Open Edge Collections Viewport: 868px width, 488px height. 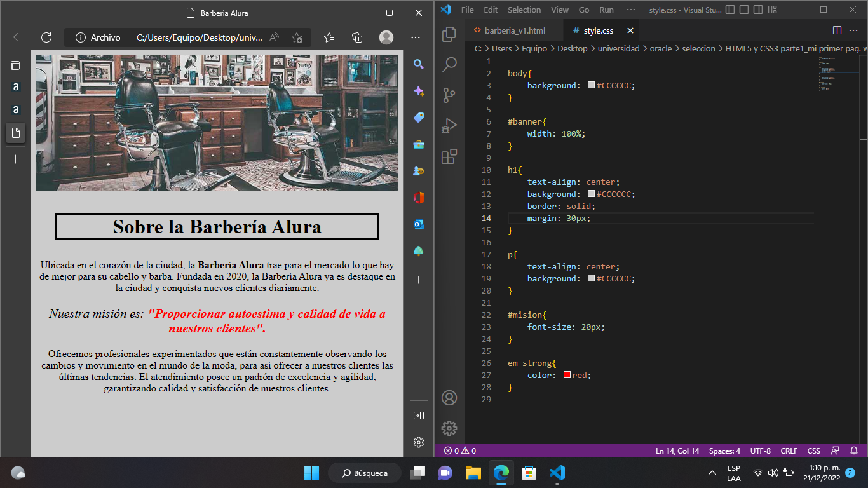pyautogui.click(x=357, y=37)
